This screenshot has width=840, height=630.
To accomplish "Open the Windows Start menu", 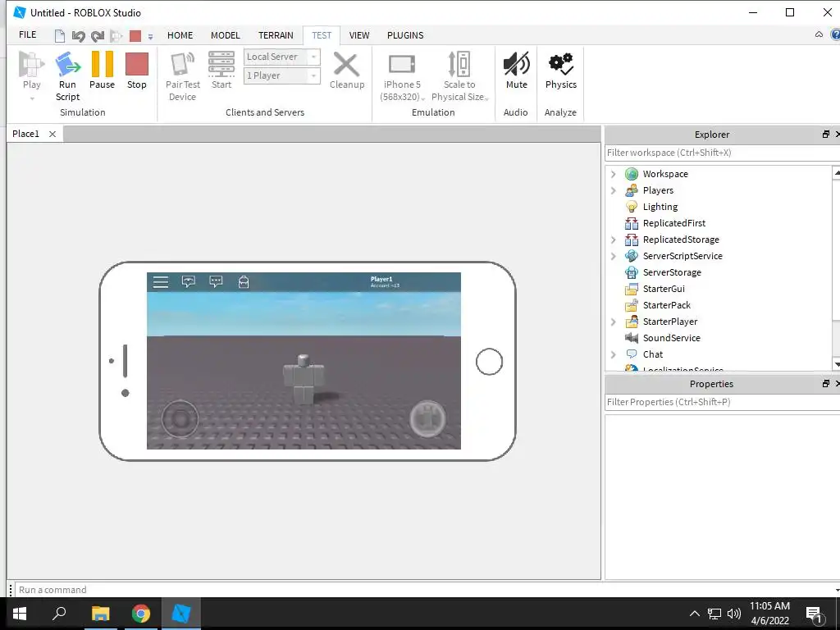I will [20, 614].
